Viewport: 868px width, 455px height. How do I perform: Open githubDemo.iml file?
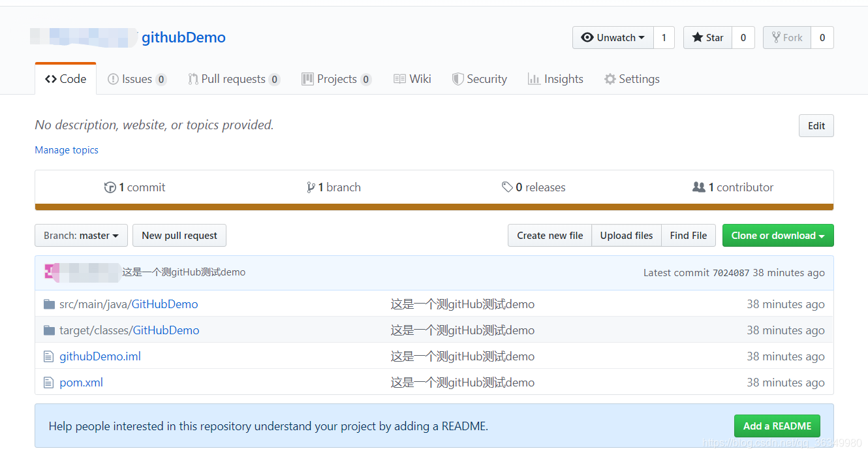[100, 356]
